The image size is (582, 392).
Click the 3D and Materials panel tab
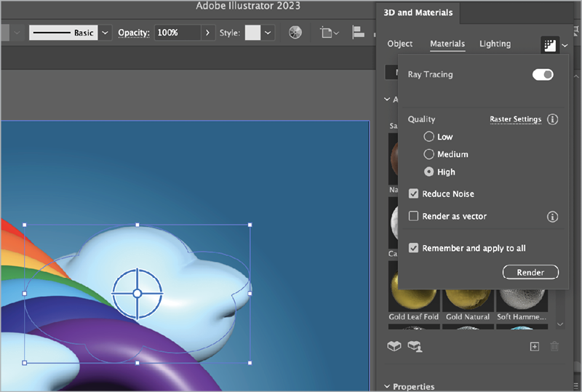pyautogui.click(x=418, y=12)
